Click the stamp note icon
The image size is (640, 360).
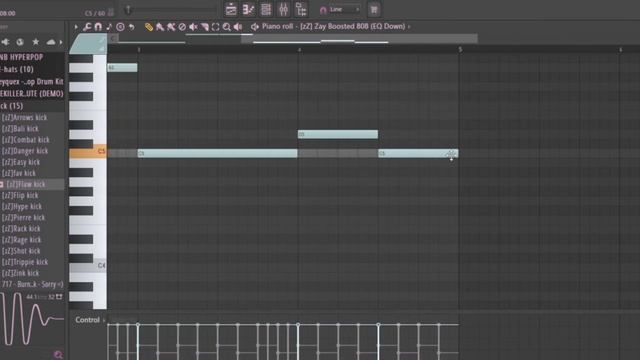pyautogui.click(x=109, y=27)
